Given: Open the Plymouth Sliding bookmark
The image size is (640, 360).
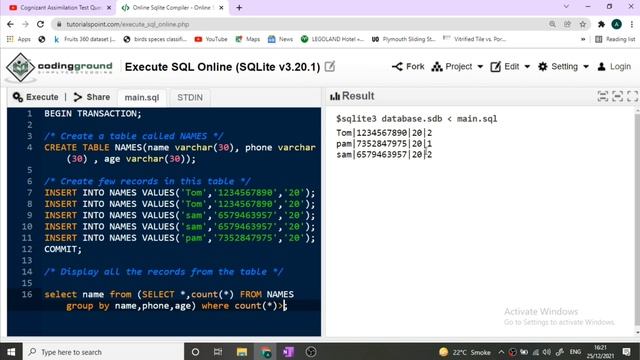Looking at the screenshot, I should click(x=403, y=39).
